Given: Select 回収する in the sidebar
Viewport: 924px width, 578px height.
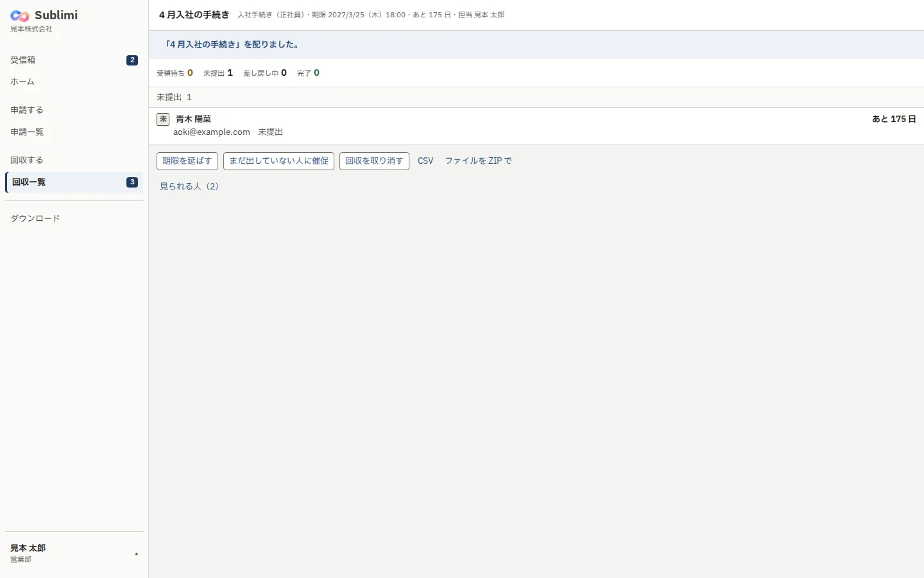Looking at the screenshot, I should 74,160.
